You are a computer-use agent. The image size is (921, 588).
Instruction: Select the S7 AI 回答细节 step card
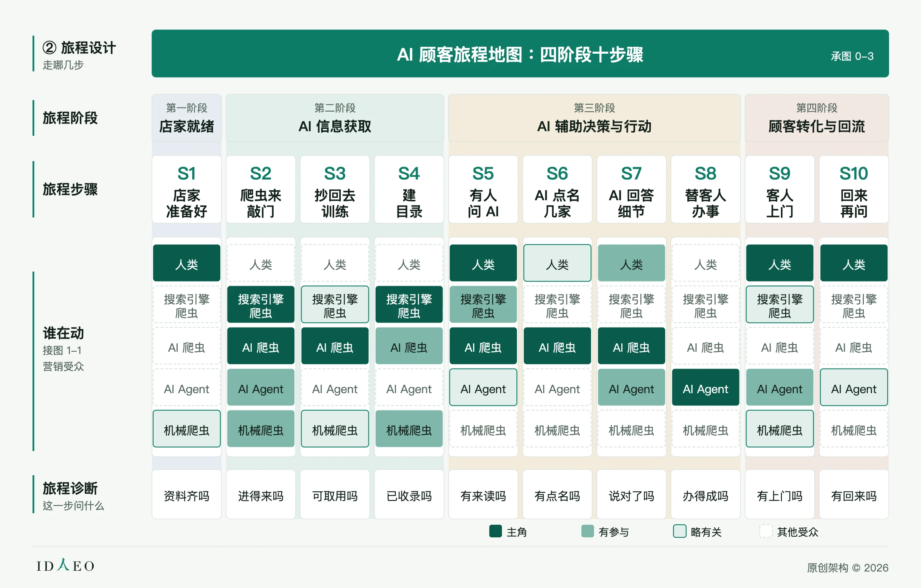631,189
